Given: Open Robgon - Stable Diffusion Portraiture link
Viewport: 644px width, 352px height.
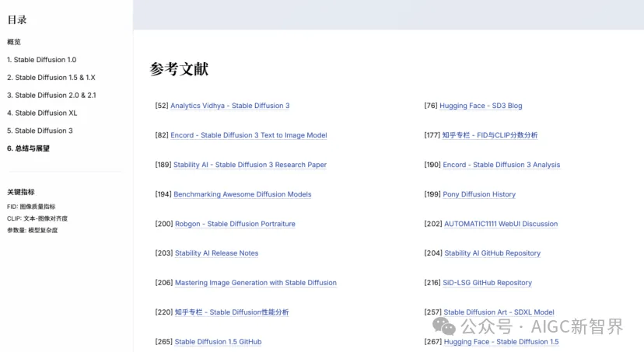Looking at the screenshot, I should click(235, 224).
